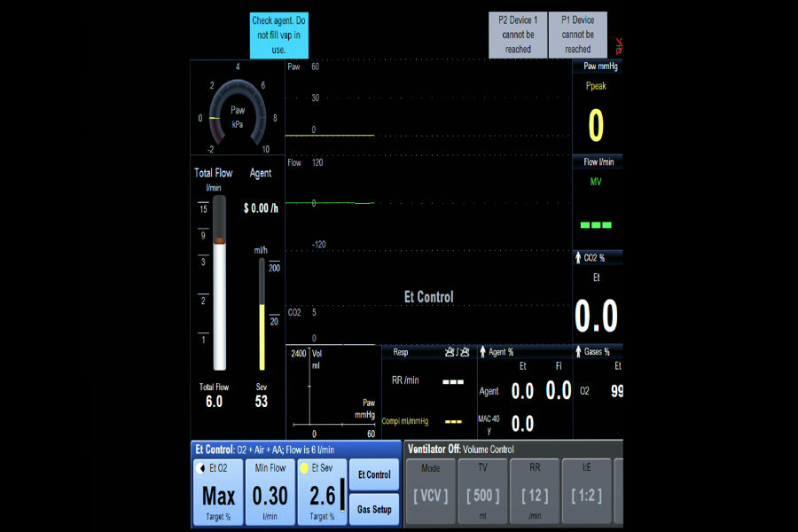Click the patient icon beside Agent %
Viewport: 798px width, 532px height.
click(x=484, y=352)
